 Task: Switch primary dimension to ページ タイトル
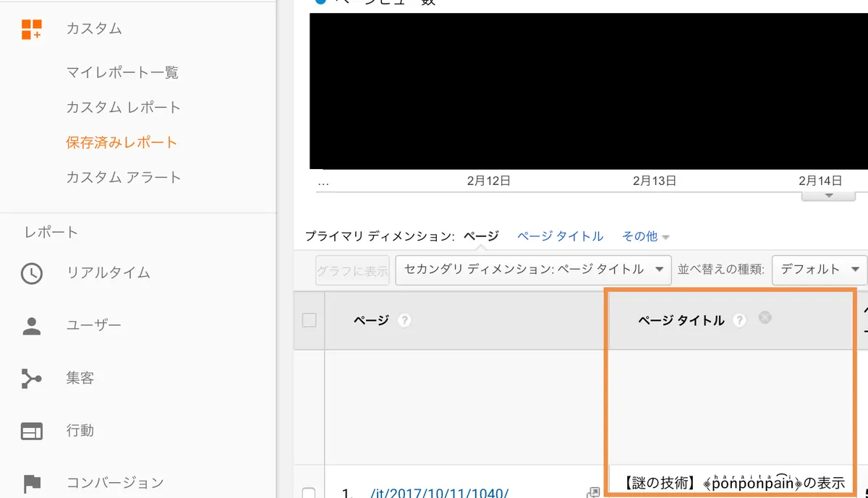560,236
